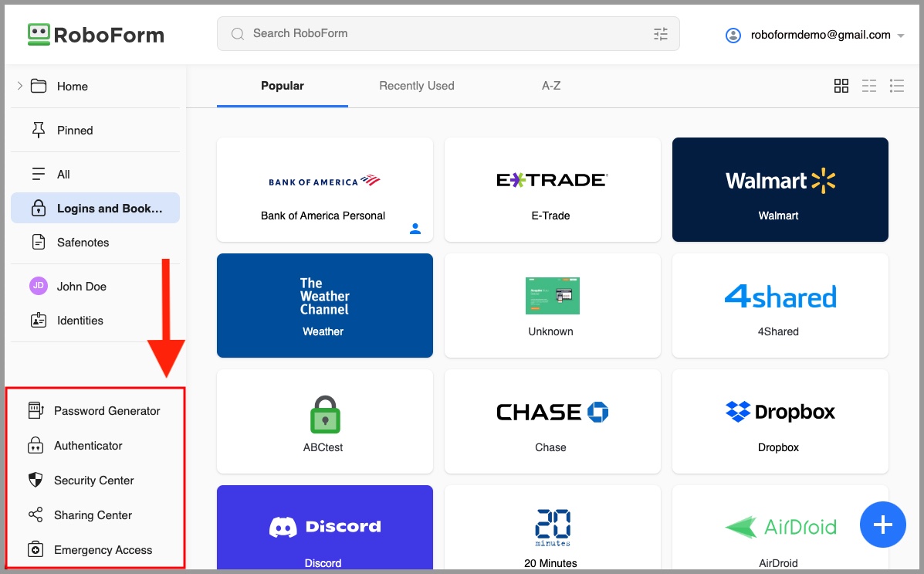
Task: Open the Security Center
Action: click(x=93, y=480)
